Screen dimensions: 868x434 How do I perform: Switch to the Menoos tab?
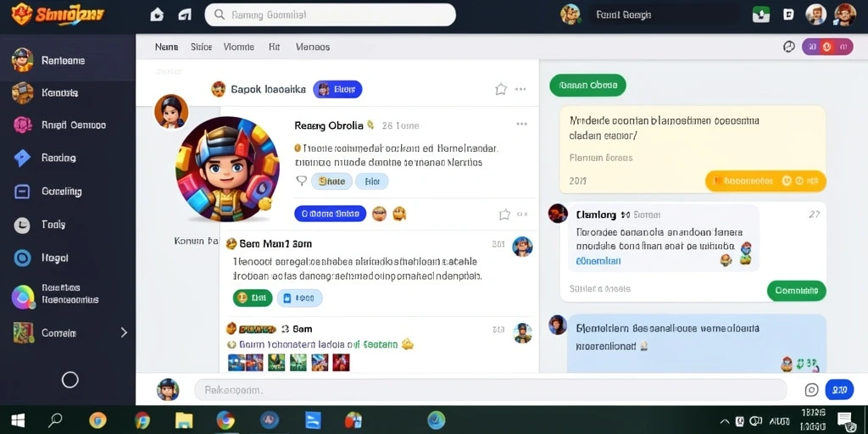tap(313, 47)
